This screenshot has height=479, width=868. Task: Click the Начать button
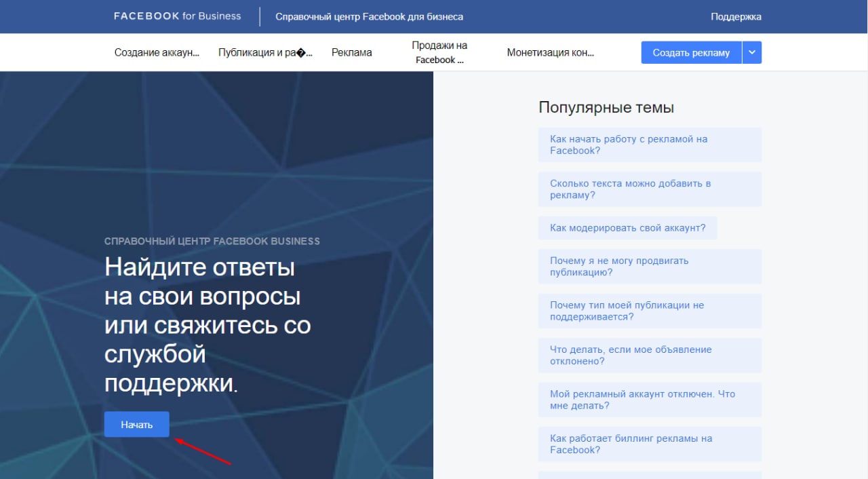click(137, 425)
